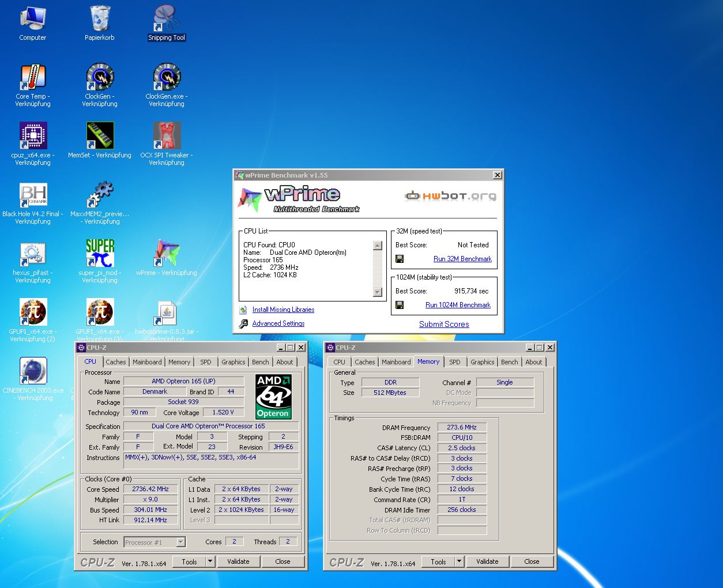Click Close button in left CPU-Z window
The width and height of the screenshot is (723, 588).
tap(283, 561)
